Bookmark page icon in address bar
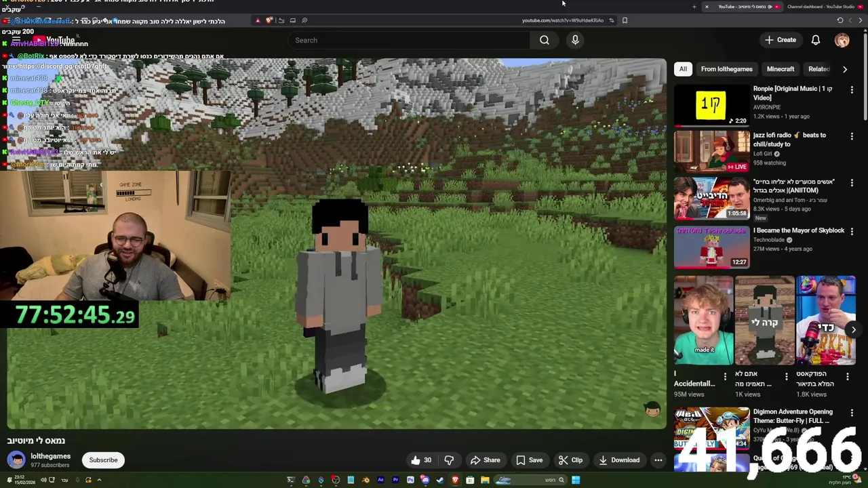Image resolution: width=868 pixels, height=488 pixels. click(625, 20)
